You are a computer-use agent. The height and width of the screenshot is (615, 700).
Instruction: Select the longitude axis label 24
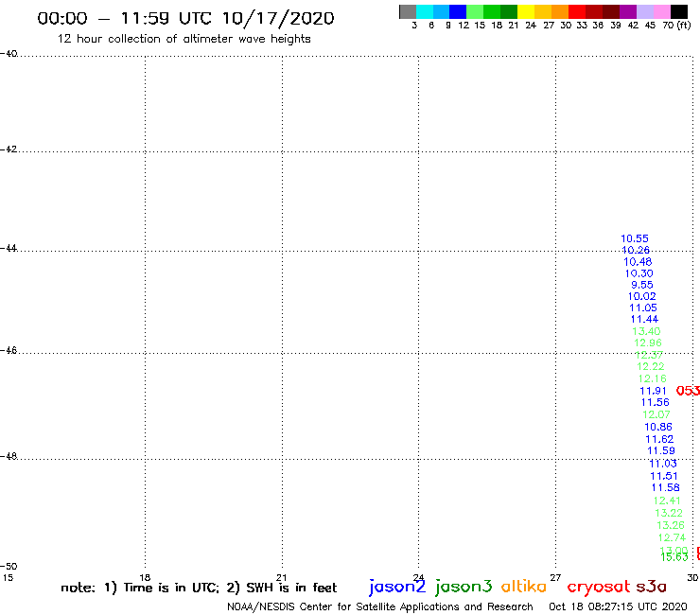[x=418, y=577]
